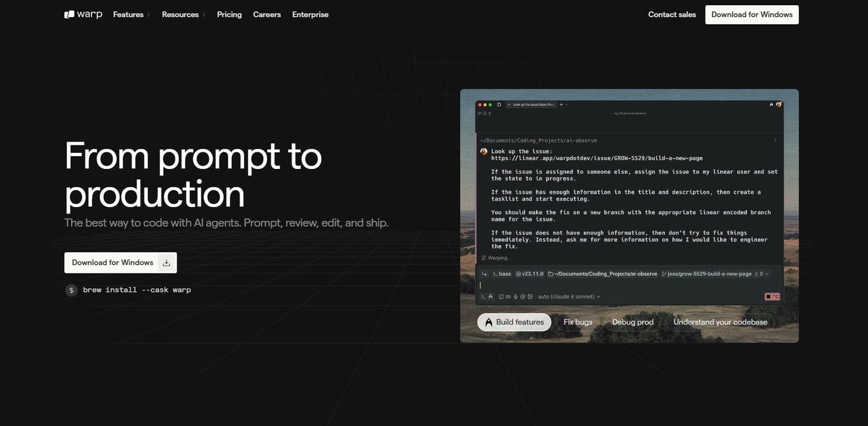
Task: Open the Enterprise page
Action: click(310, 14)
